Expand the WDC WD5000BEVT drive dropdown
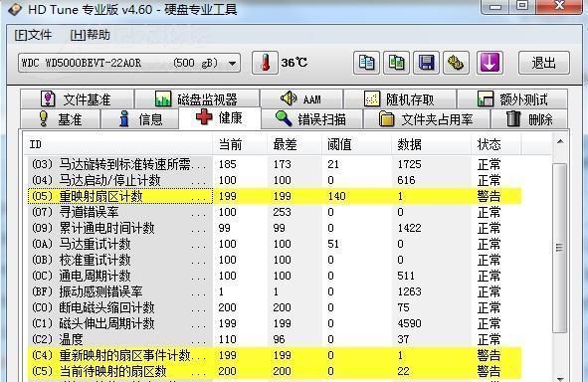Image resolution: width=588 pixels, height=382 pixels. click(129, 63)
